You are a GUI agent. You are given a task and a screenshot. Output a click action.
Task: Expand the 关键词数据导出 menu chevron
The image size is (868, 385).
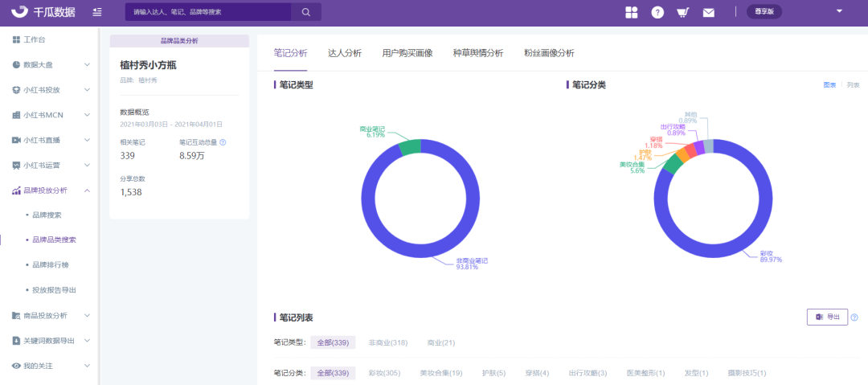(87, 341)
